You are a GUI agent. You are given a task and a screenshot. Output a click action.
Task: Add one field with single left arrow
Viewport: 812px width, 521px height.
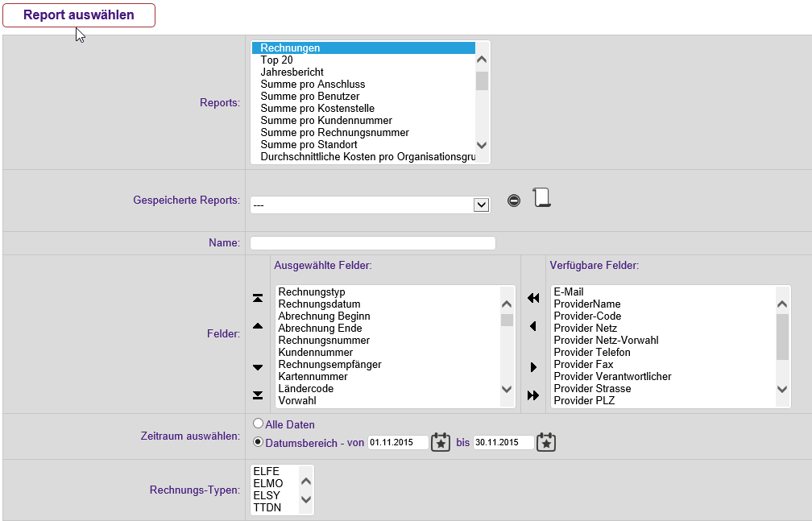(x=532, y=326)
